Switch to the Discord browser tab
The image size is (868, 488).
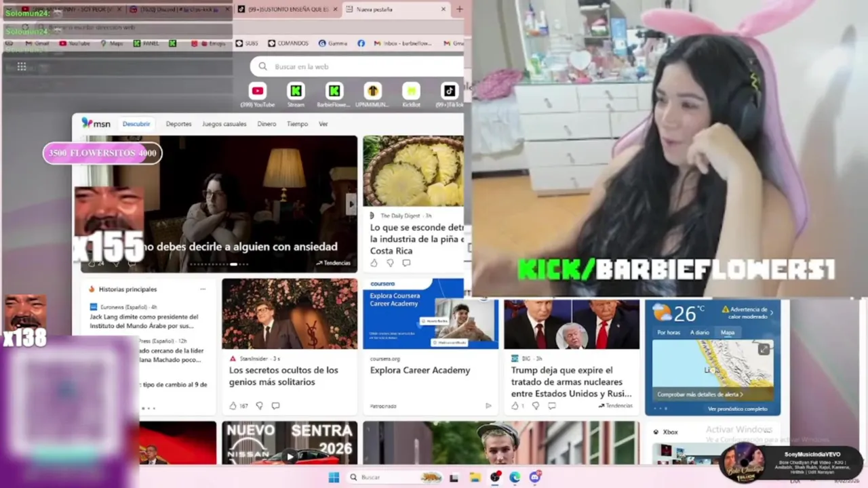[x=179, y=9]
